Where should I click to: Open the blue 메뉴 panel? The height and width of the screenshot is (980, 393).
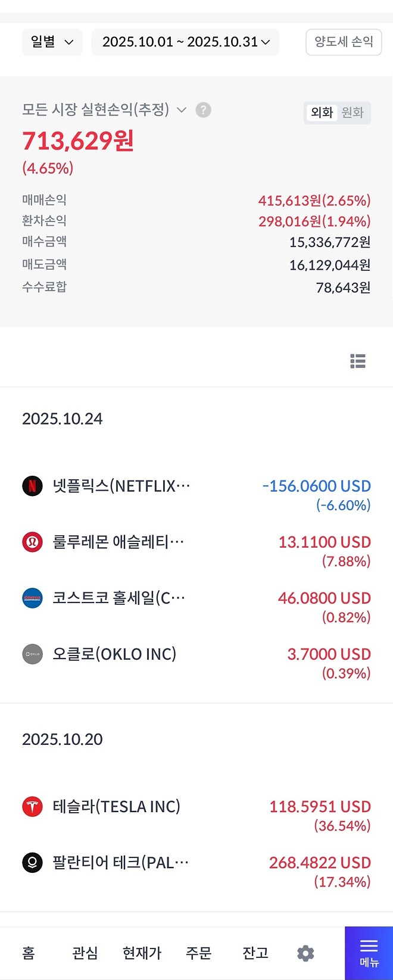[369, 953]
